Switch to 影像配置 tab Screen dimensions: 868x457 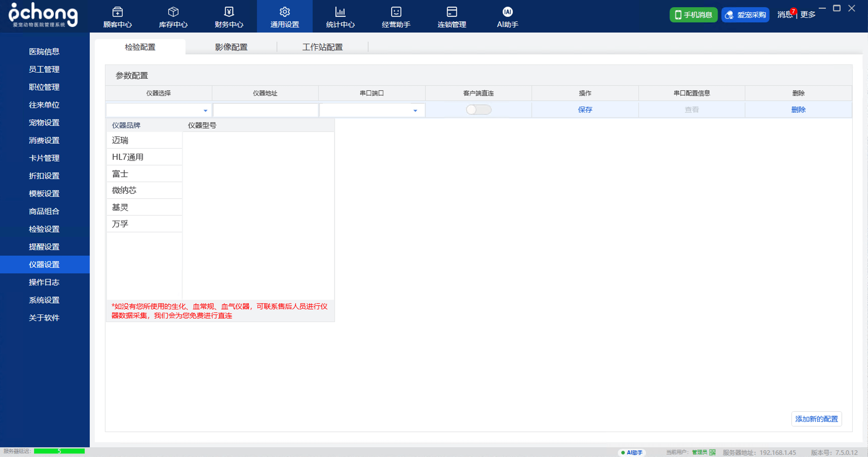pyautogui.click(x=231, y=47)
